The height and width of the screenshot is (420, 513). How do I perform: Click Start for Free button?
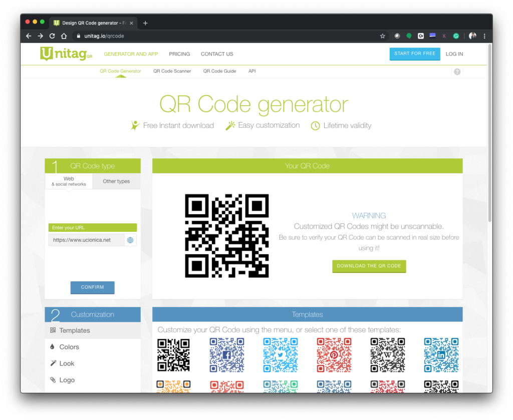[x=414, y=54]
